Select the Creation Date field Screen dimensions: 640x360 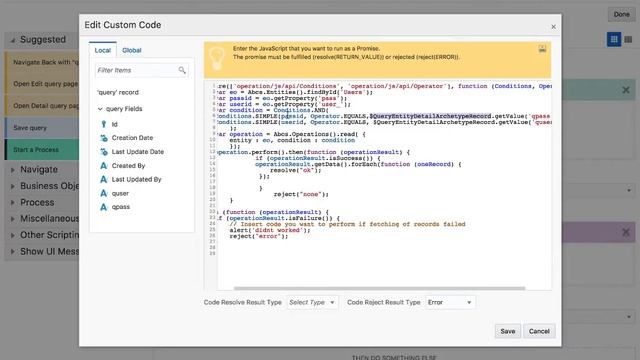132,138
